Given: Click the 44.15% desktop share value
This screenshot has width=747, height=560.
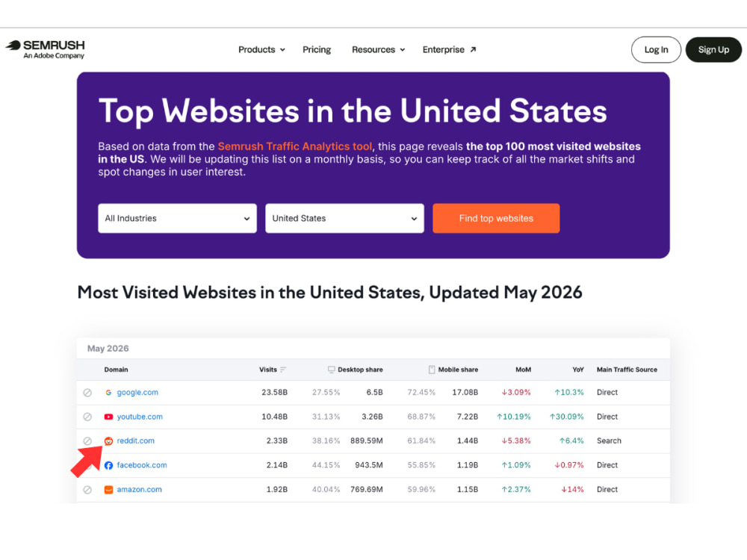Looking at the screenshot, I should [326, 465].
